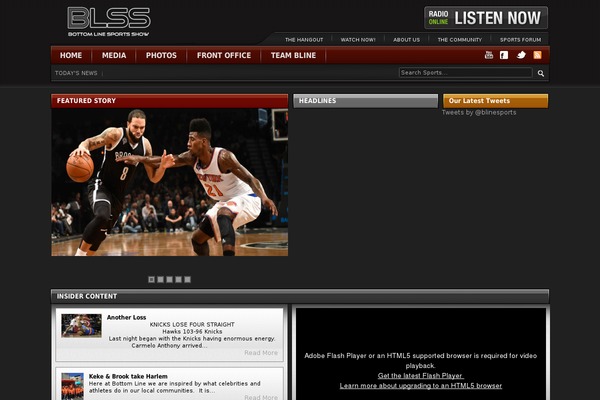Open the YouTube channel icon

(489, 55)
